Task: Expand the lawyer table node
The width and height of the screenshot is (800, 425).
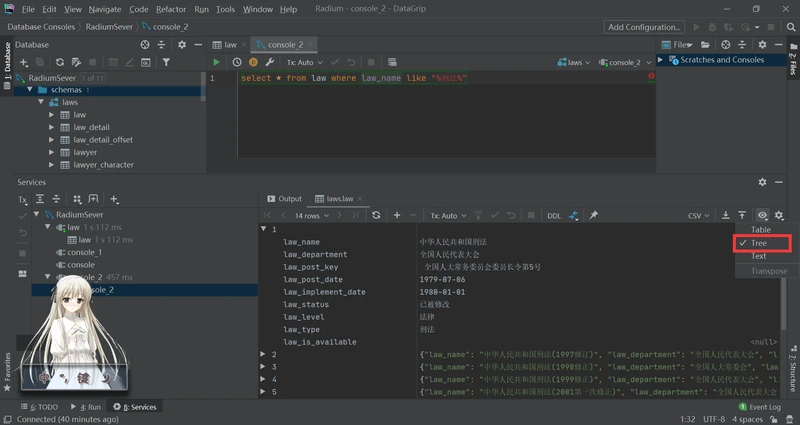Action: pyautogui.click(x=51, y=152)
